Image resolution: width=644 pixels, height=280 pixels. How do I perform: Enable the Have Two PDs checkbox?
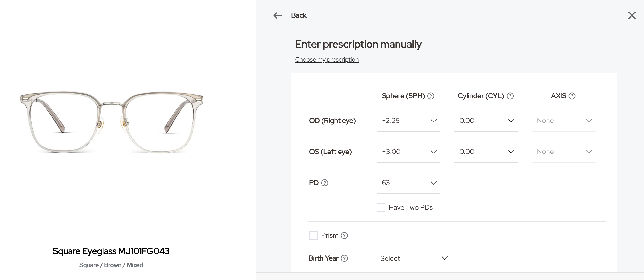[381, 207]
